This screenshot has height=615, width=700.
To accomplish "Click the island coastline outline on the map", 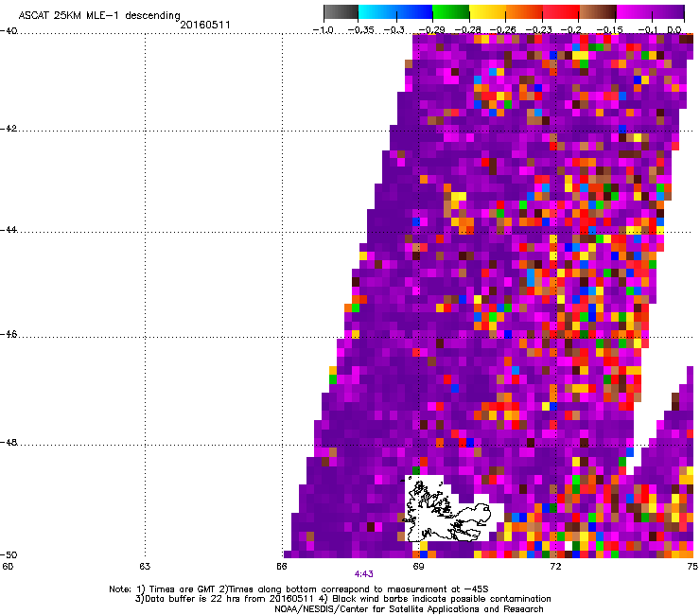I will click(x=446, y=510).
